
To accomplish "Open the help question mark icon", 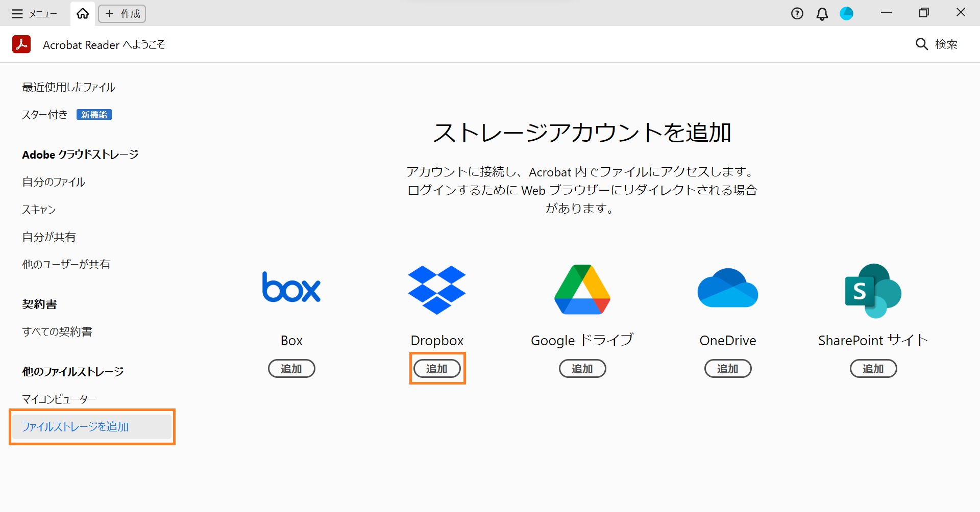I will click(796, 13).
